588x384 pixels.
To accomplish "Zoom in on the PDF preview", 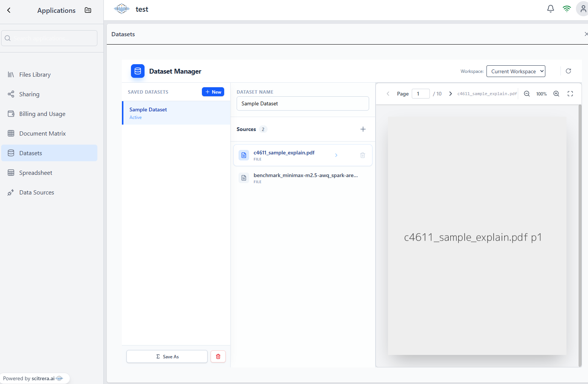I will pyautogui.click(x=556, y=94).
